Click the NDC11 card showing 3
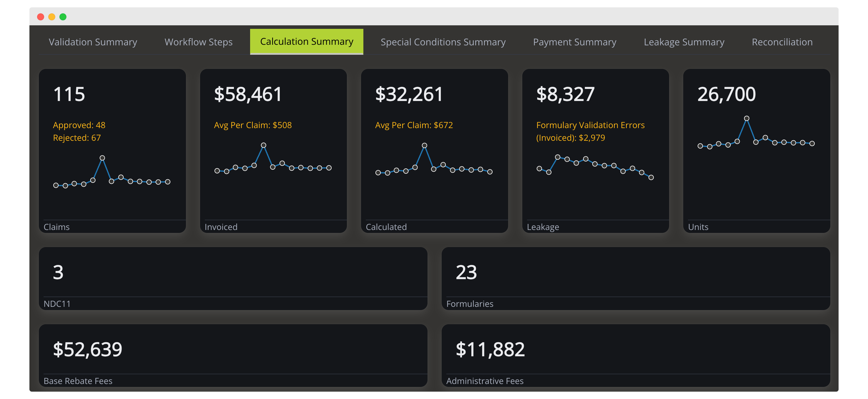The image size is (868, 399). [x=233, y=278]
